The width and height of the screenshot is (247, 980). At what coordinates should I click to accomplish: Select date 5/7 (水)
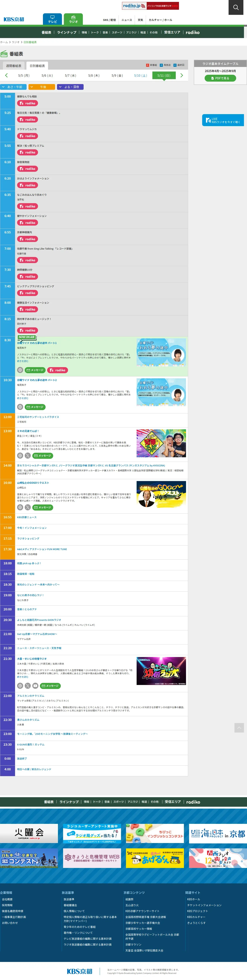click(70, 76)
